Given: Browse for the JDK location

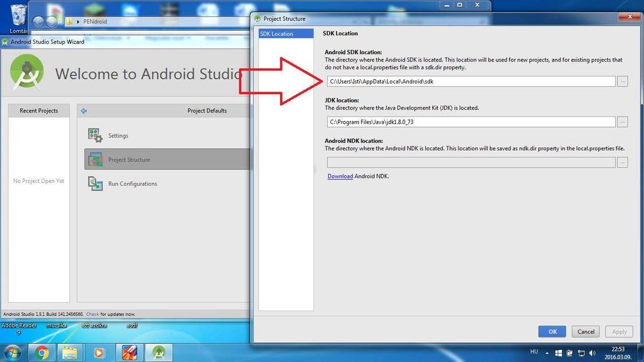Looking at the screenshot, I should [623, 122].
